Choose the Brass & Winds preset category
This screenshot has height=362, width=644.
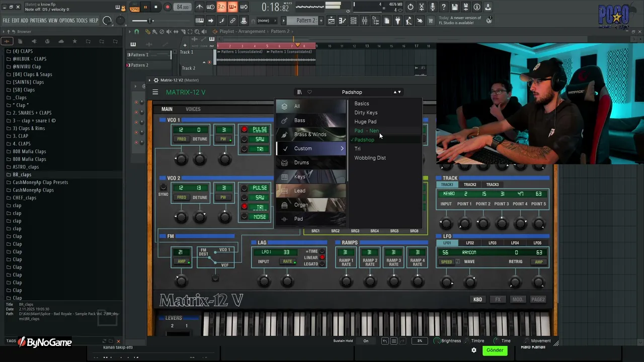(311, 134)
